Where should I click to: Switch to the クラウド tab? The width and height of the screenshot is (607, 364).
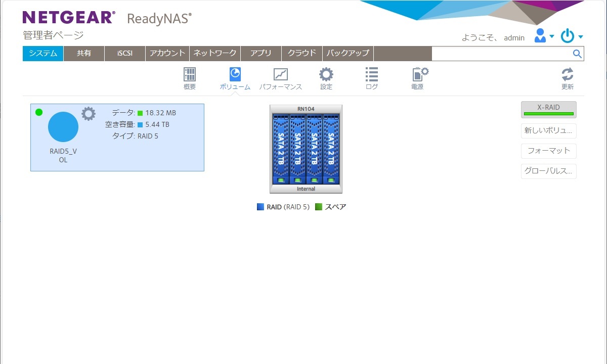302,54
